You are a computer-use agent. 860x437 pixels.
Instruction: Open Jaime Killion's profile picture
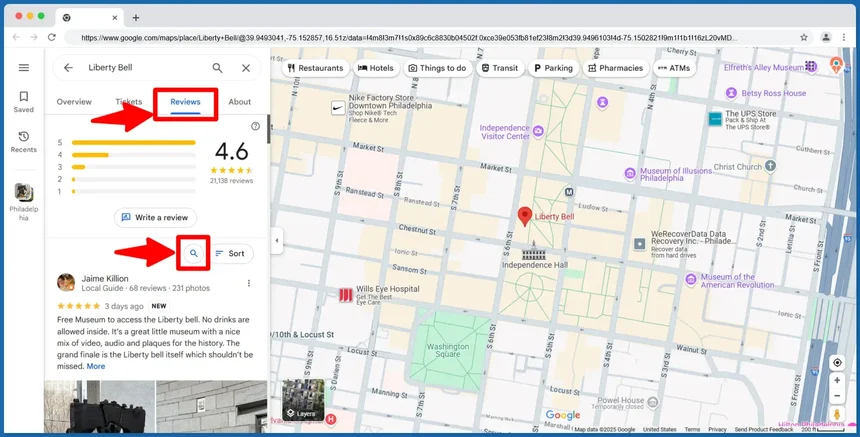click(x=66, y=282)
